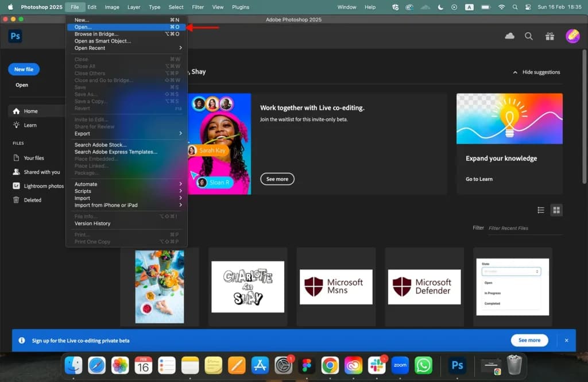Open the cloud documents icon

[x=509, y=36]
